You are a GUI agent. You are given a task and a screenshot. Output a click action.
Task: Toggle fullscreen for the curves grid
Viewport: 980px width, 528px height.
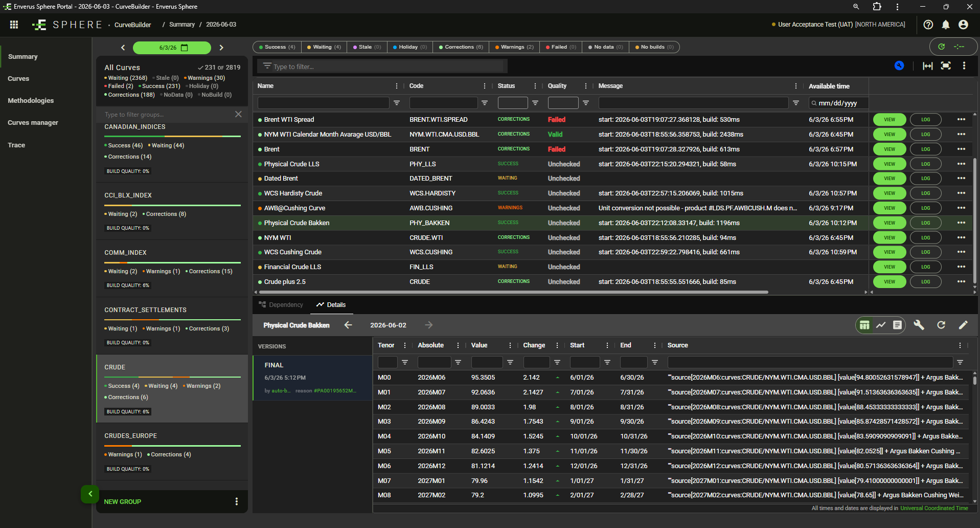946,65
